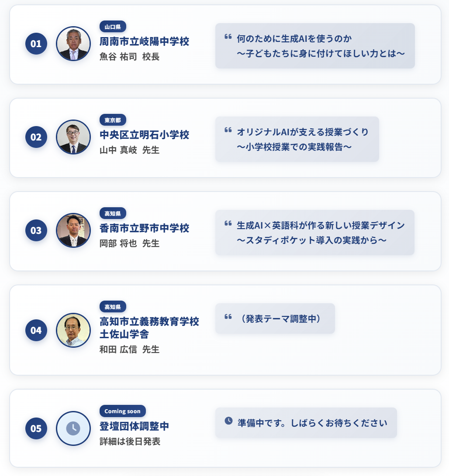The image size is (449, 476).
Task: Click the オリジナルAIが支える授業づくり theme box
Action: pyautogui.click(x=297, y=139)
